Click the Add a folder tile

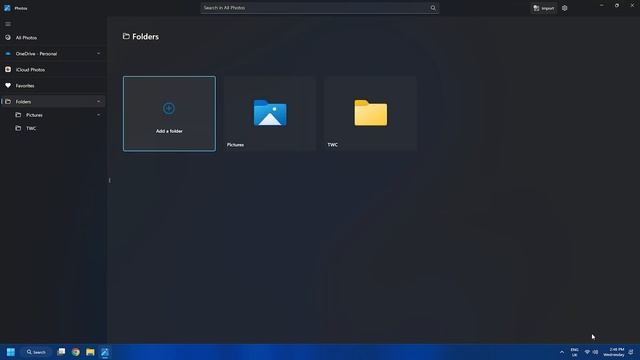coord(169,114)
